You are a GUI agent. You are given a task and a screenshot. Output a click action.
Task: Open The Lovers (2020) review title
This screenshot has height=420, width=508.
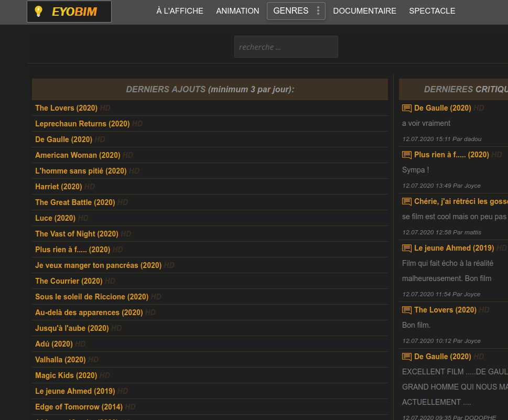pyautogui.click(x=445, y=310)
